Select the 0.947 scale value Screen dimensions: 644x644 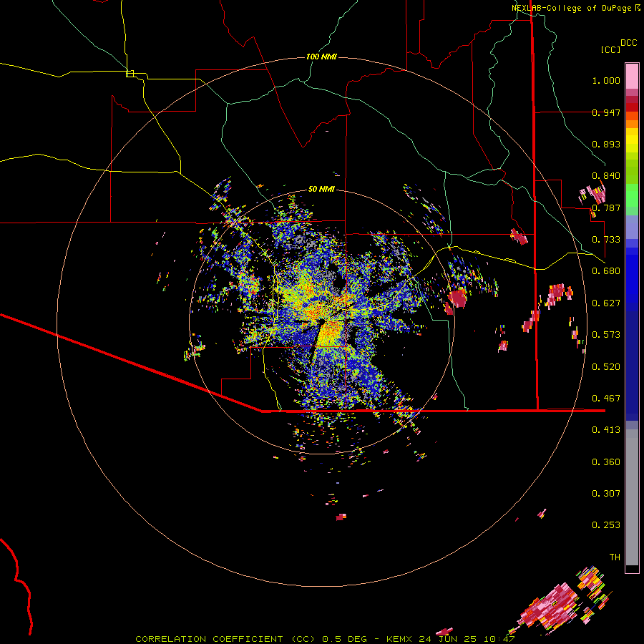(606, 112)
